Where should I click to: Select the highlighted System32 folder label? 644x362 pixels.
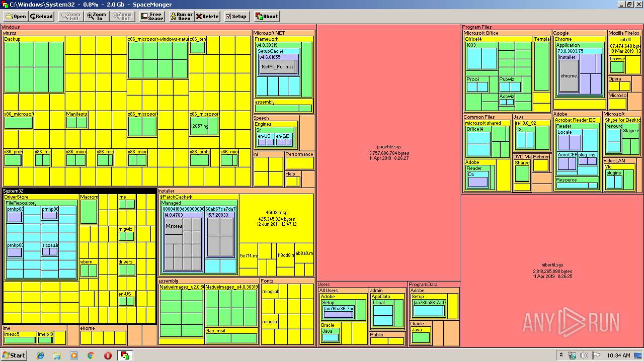(x=13, y=191)
